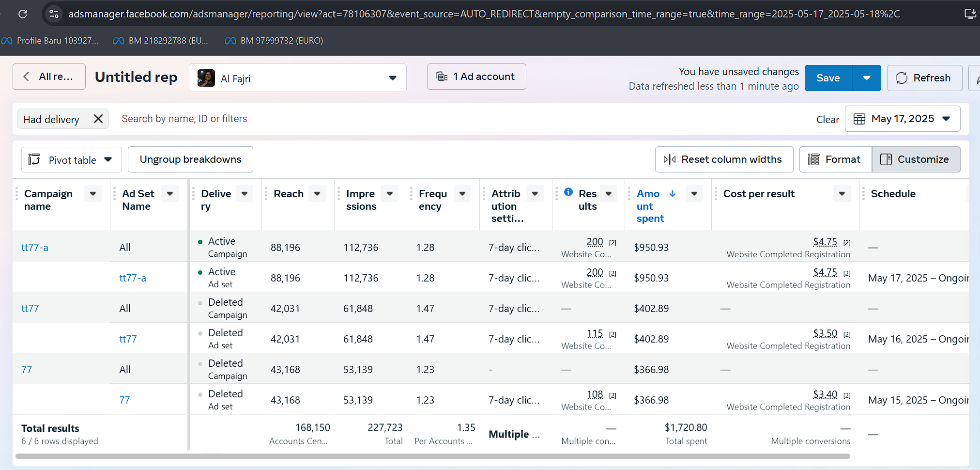Screen dimensions: 980x470
Task: Click the Ungroup breakdowns button
Action: pos(190,159)
